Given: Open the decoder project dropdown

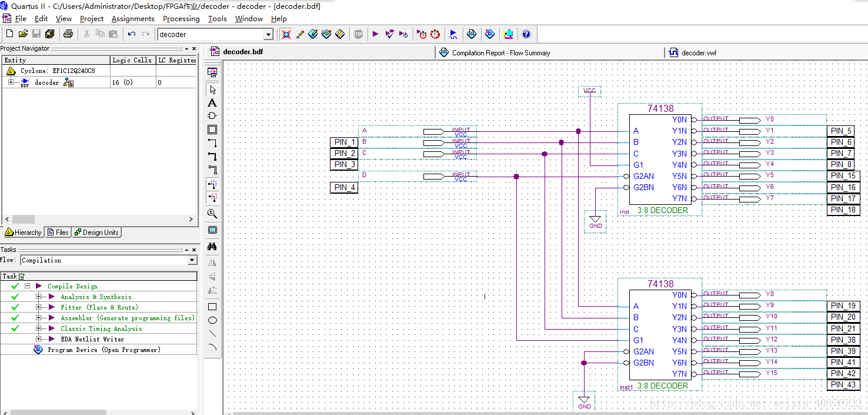Looking at the screenshot, I should click(x=268, y=34).
